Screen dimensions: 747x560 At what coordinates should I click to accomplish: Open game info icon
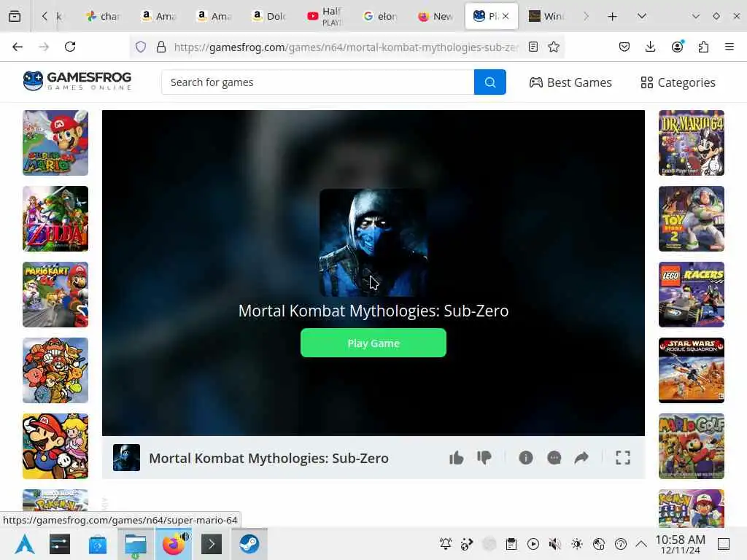(525, 458)
